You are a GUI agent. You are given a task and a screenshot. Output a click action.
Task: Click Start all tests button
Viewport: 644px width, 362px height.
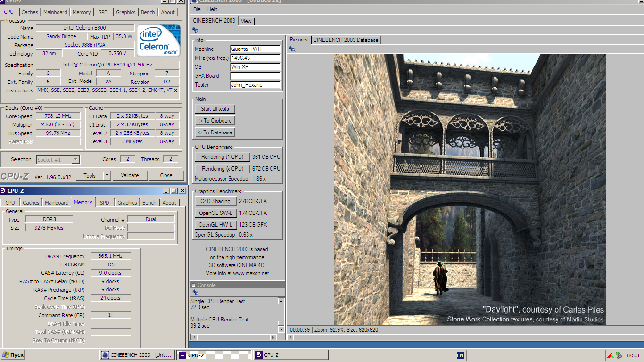[x=215, y=109]
